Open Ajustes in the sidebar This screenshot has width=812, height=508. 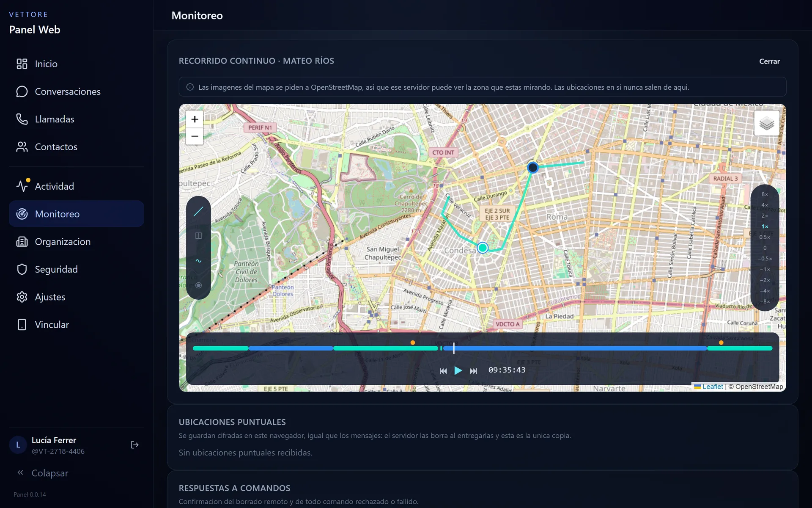point(76,297)
